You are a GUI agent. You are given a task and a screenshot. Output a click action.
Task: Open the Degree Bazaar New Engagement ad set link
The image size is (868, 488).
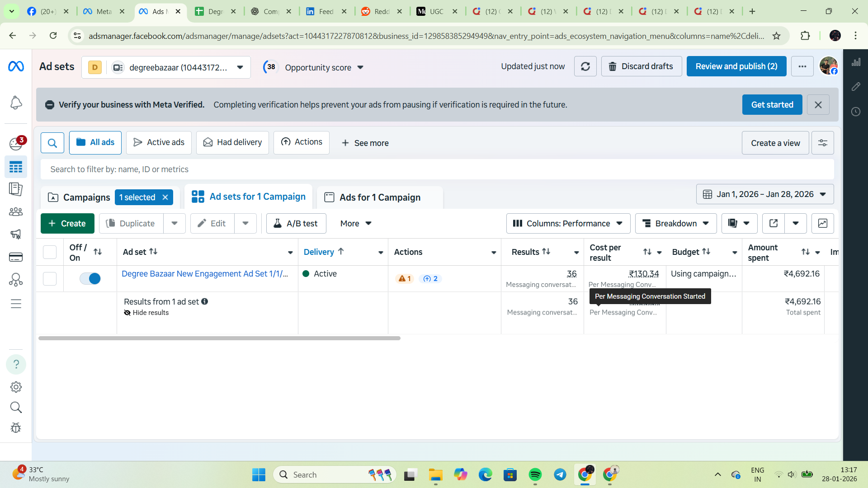[204, 274]
